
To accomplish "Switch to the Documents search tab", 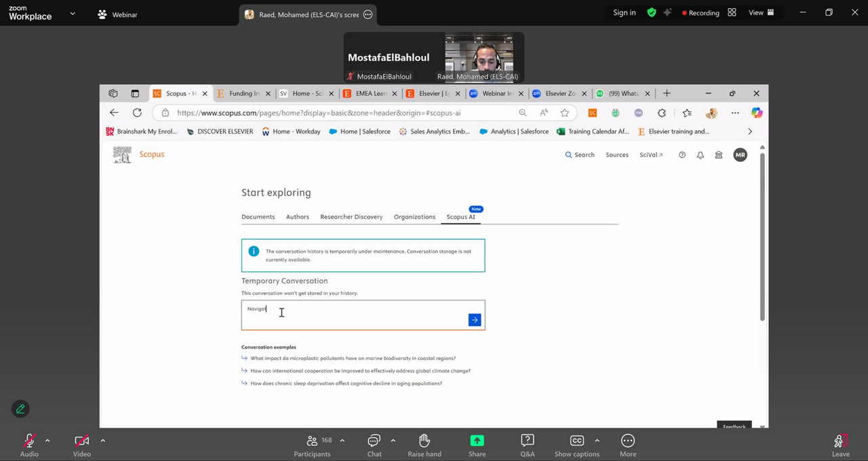I will click(258, 217).
